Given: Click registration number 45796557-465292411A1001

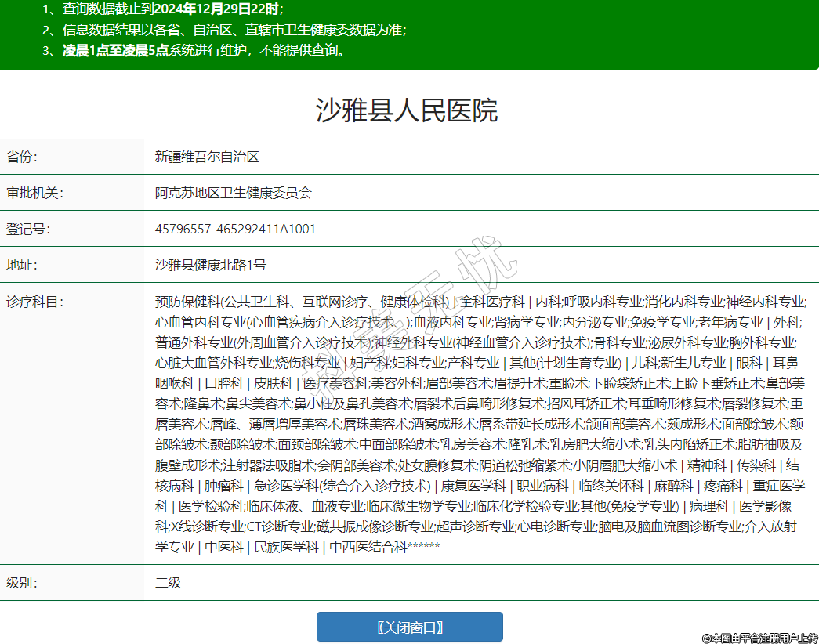Looking at the screenshot, I should [x=235, y=229].
